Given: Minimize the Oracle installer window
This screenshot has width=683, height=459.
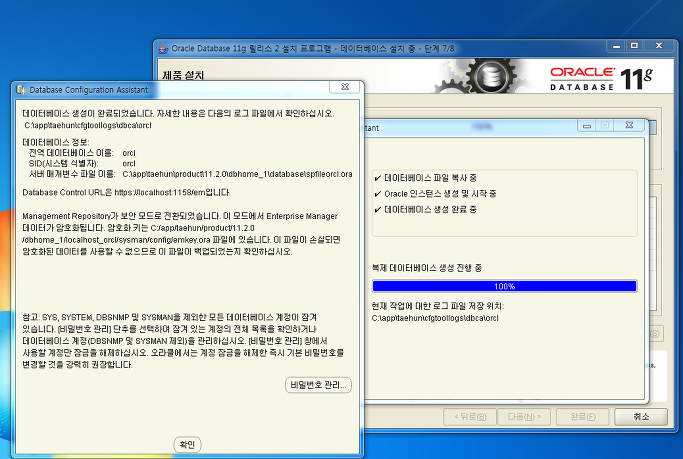Looking at the screenshot, I should 616,46.
